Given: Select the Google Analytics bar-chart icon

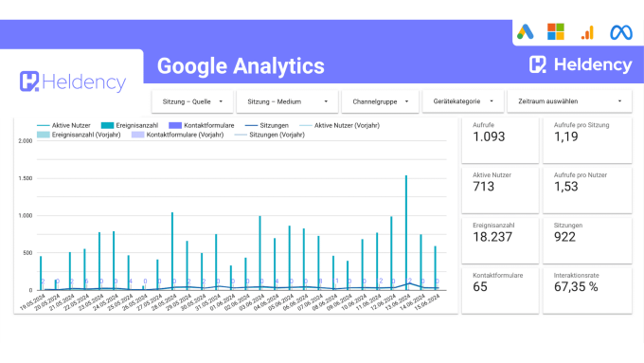Looking at the screenshot, I should point(588,32).
